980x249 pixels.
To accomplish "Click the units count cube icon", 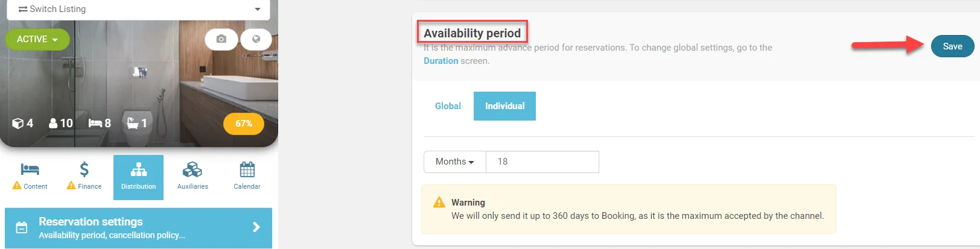I will pos(18,123).
